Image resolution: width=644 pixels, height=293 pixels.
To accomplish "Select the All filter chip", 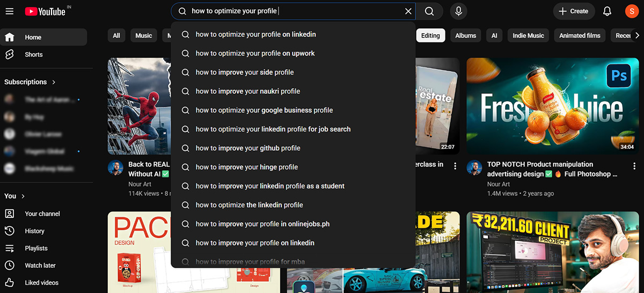I will (x=116, y=35).
